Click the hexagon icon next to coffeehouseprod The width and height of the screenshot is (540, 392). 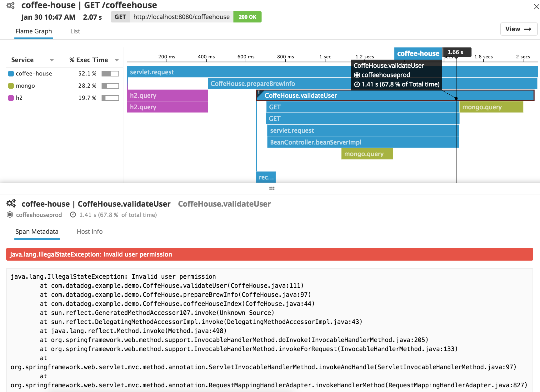(9, 215)
